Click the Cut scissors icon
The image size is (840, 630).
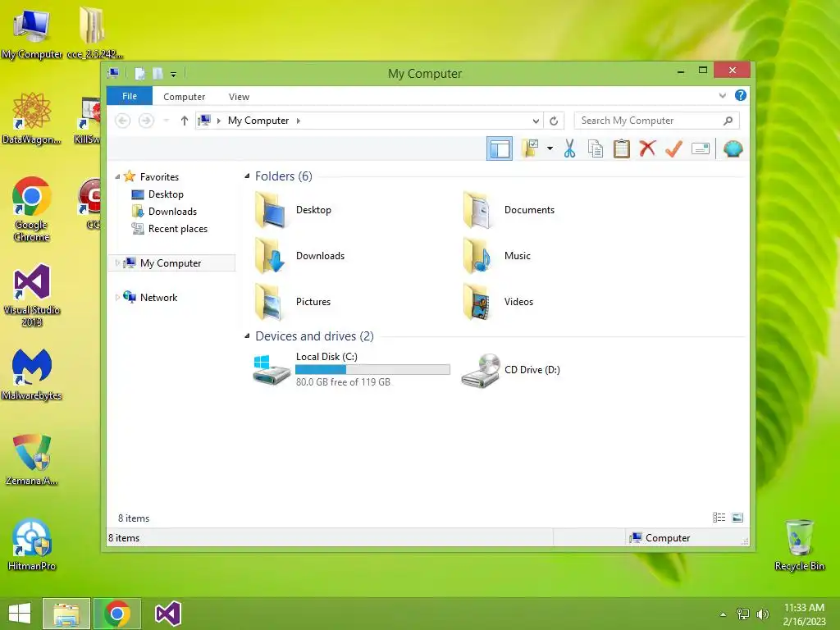(569, 148)
